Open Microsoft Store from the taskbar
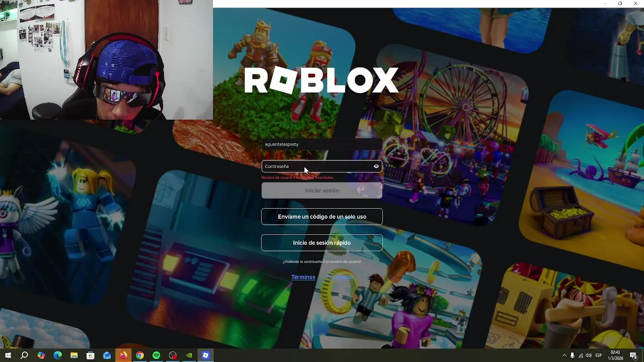The height and width of the screenshot is (362, 644). (91, 355)
